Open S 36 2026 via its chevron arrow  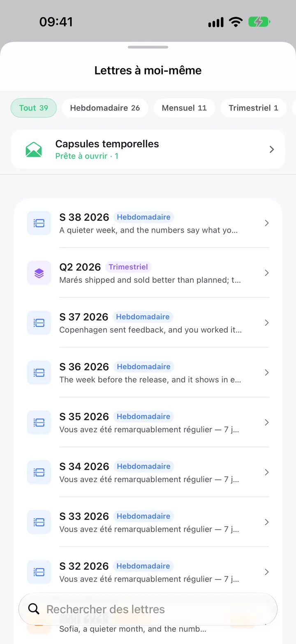(x=267, y=373)
